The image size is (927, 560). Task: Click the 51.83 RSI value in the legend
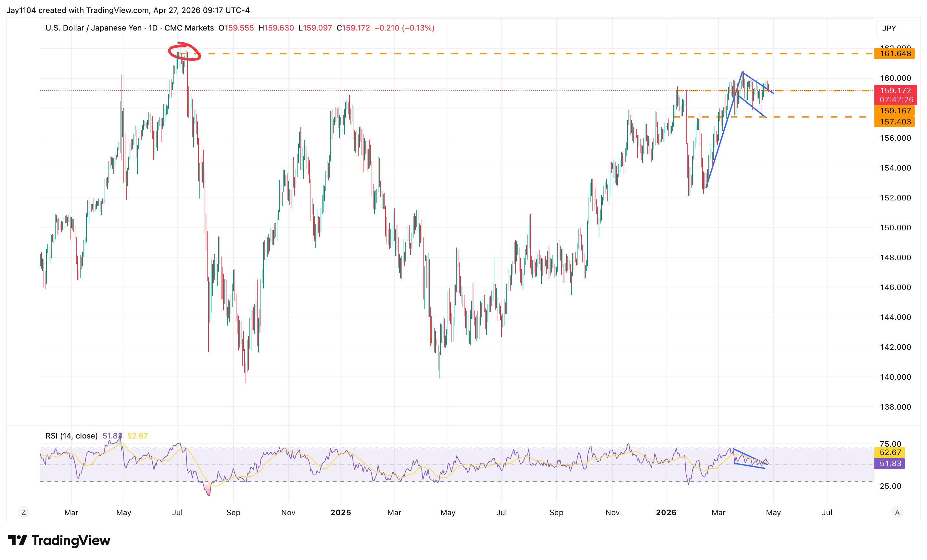(112, 436)
